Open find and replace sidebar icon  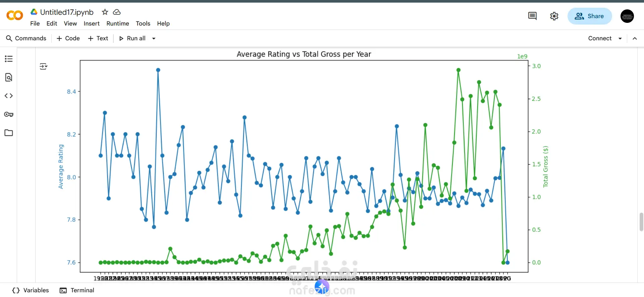point(9,77)
